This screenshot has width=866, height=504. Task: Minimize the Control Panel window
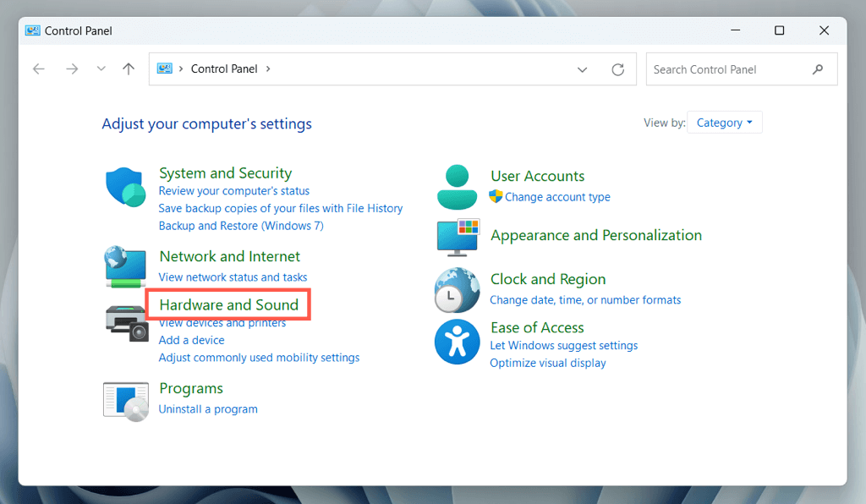(735, 30)
